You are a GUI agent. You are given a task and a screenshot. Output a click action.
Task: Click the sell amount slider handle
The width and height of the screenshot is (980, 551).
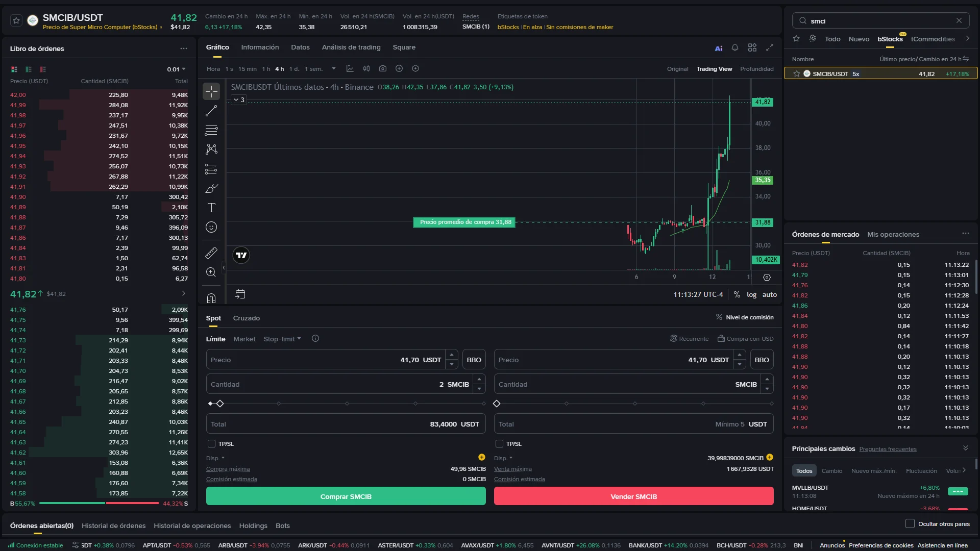point(497,404)
